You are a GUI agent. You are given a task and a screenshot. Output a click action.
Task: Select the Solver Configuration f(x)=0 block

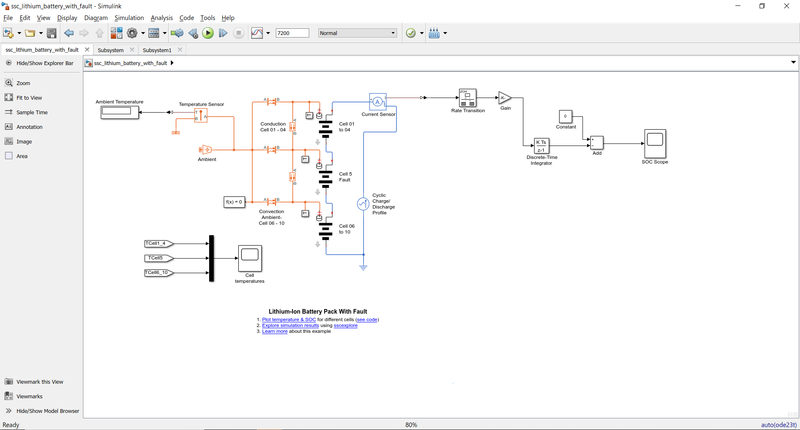point(234,202)
